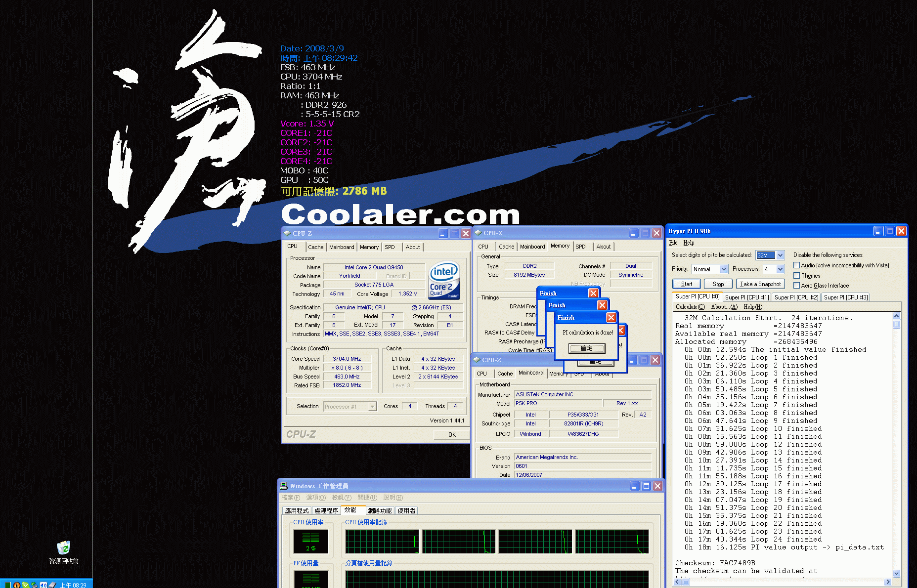Click OK in the CPU-Z processor window
917x588 pixels.
pyautogui.click(x=452, y=435)
